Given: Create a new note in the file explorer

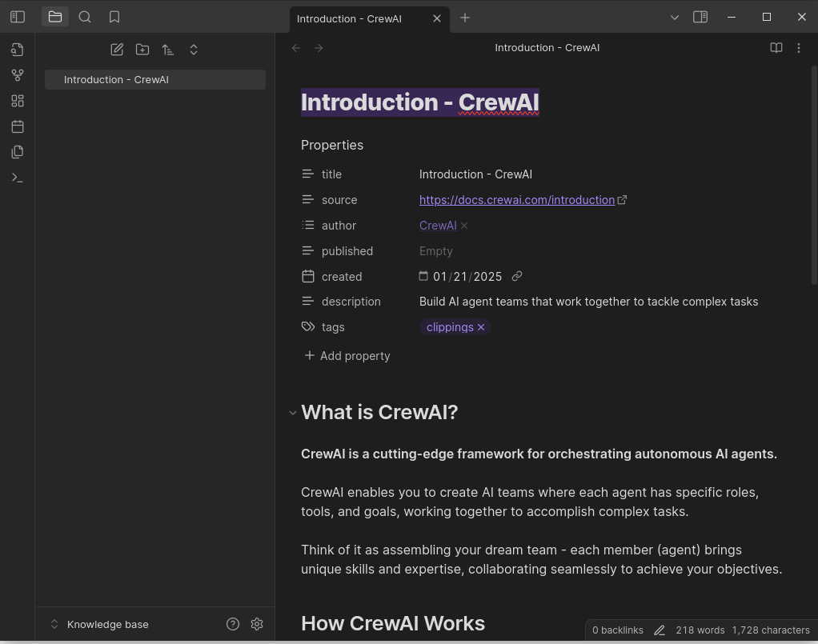Looking at the screenshot, I should pyautogui.click(x=117, y=50).
